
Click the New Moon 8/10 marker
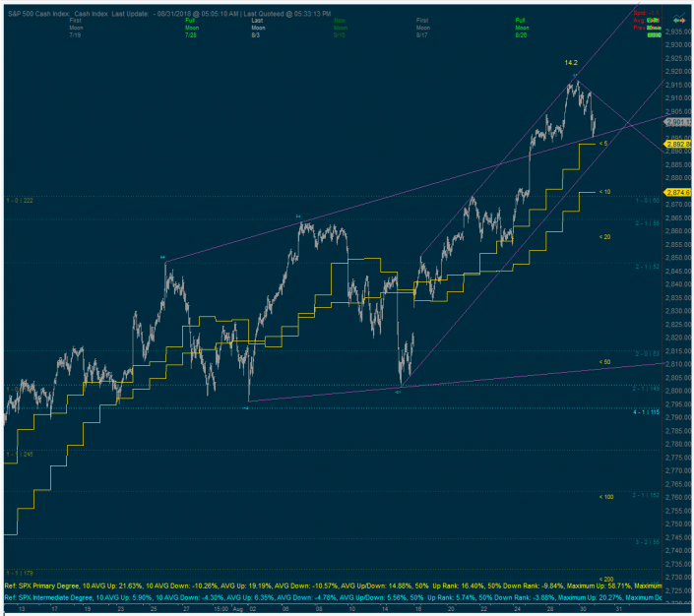pos(340,28)
